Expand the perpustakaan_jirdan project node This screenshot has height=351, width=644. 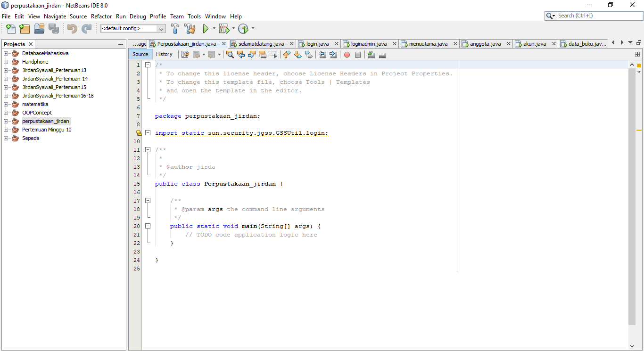click(6, 121)
